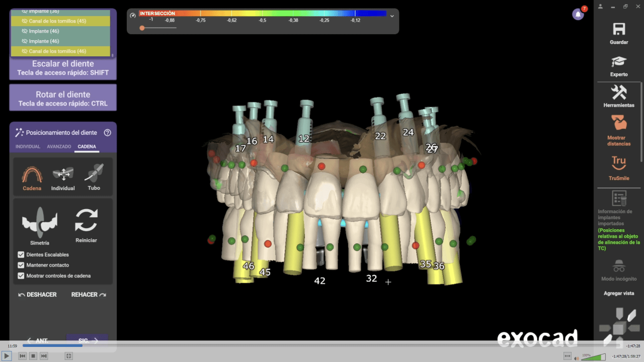Click the gauge icon beside INTERSECCIÓN scale

point(133,15)
